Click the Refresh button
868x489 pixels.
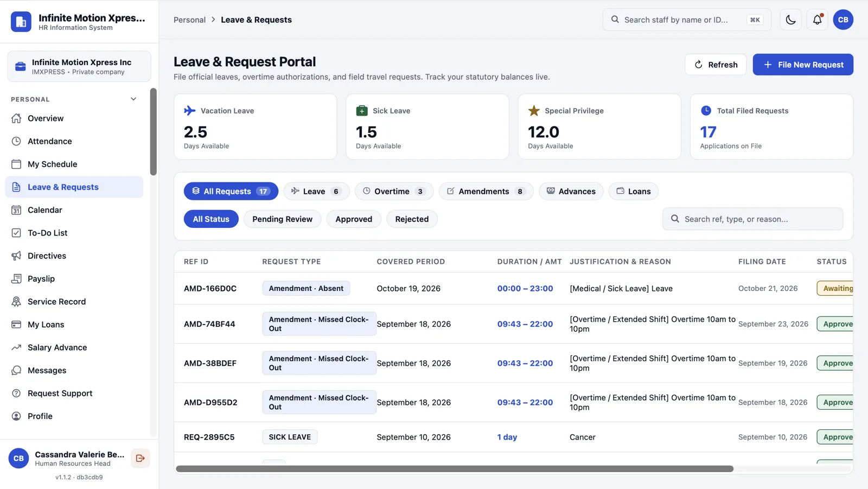point(716,65)
